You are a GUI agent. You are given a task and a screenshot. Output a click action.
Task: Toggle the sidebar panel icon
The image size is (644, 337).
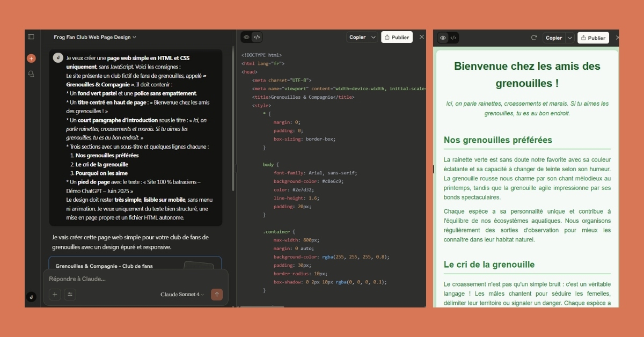(31, 37)
